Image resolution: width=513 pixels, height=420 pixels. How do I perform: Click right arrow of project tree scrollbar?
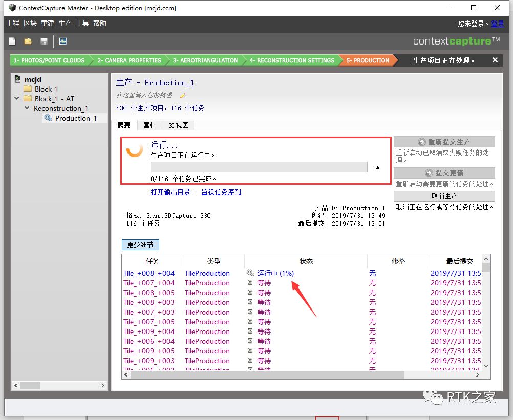pos(103,385)
